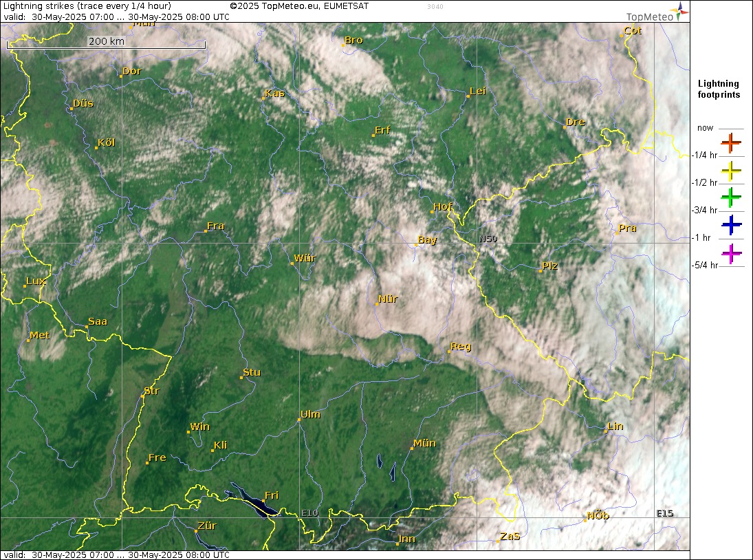Click the '-5/4 hr' legend time label
Screen dimensions: 753x560
(x=704, y=265)
